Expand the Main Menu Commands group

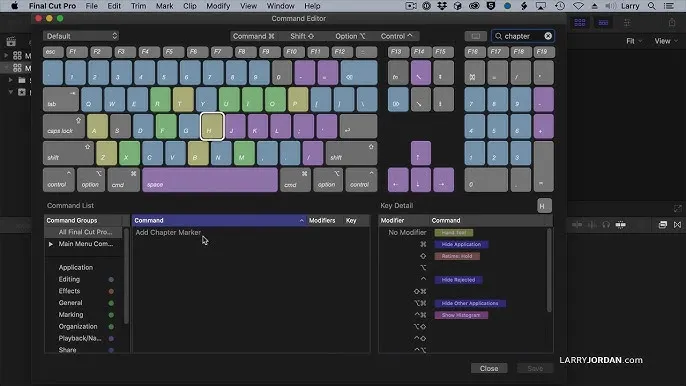pyautogui.click(x=51, y=244)
